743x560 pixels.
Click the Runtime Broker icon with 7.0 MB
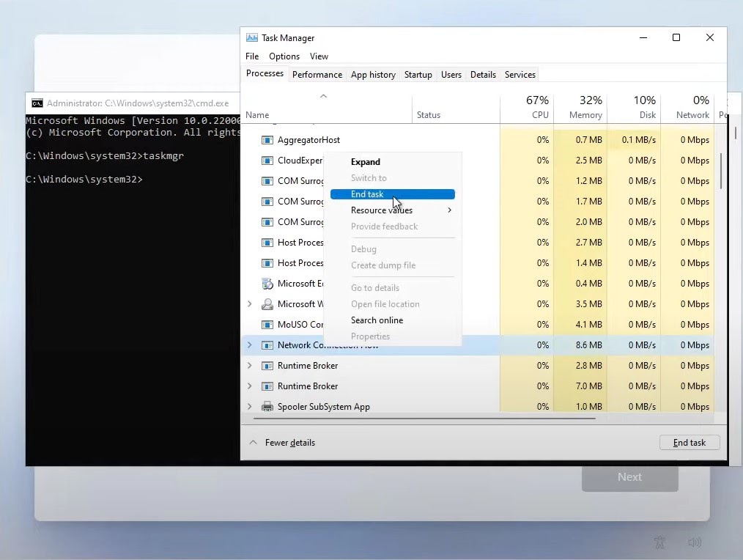(267, 386)
